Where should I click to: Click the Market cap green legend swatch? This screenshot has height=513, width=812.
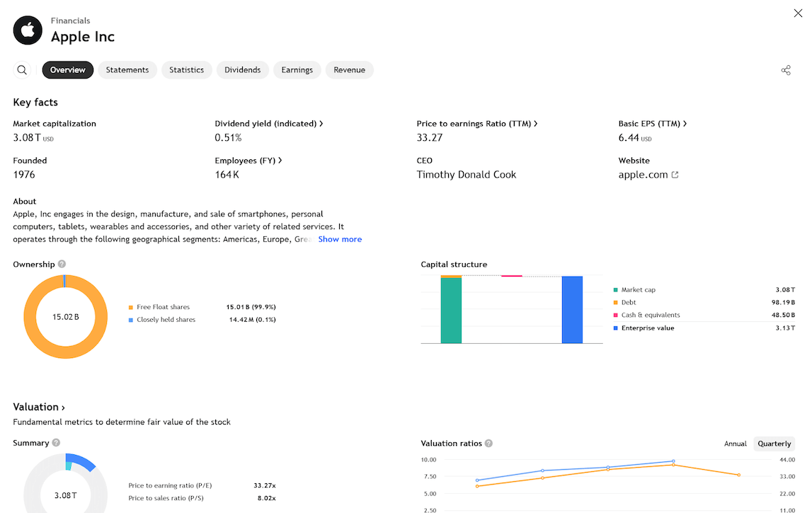[616, 290]
